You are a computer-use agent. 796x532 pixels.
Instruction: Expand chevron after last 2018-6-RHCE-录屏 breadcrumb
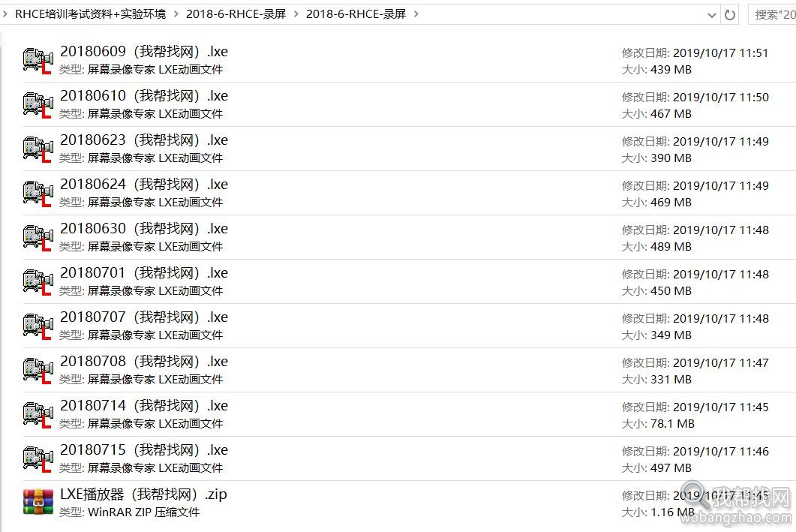click(x=416, y=14)
